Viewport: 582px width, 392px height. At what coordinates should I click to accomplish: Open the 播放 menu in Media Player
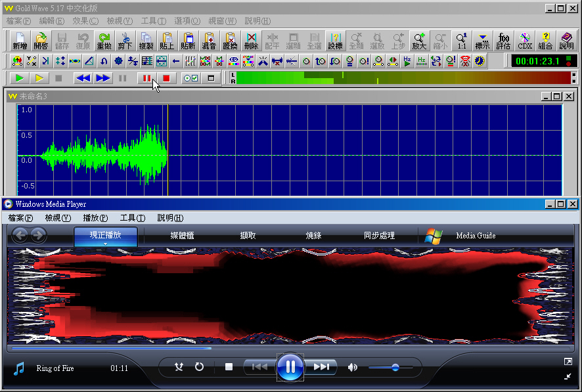(95, 218)
